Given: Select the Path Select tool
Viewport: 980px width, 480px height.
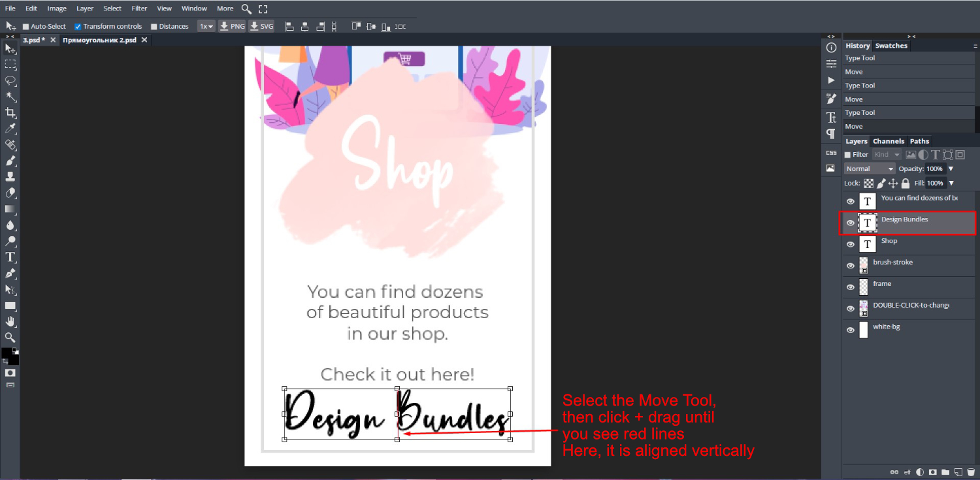Looking at the screenshot, I should point(10,289).
